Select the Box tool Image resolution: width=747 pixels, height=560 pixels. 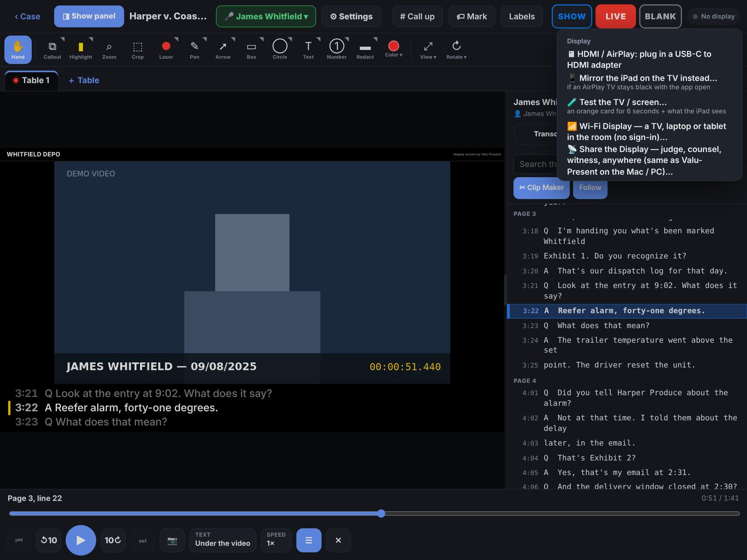pyautogui.click(x=252, y=50)
